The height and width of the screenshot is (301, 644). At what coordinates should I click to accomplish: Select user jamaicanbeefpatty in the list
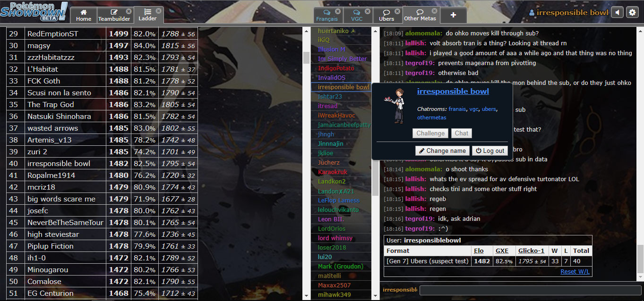[341, 125]
